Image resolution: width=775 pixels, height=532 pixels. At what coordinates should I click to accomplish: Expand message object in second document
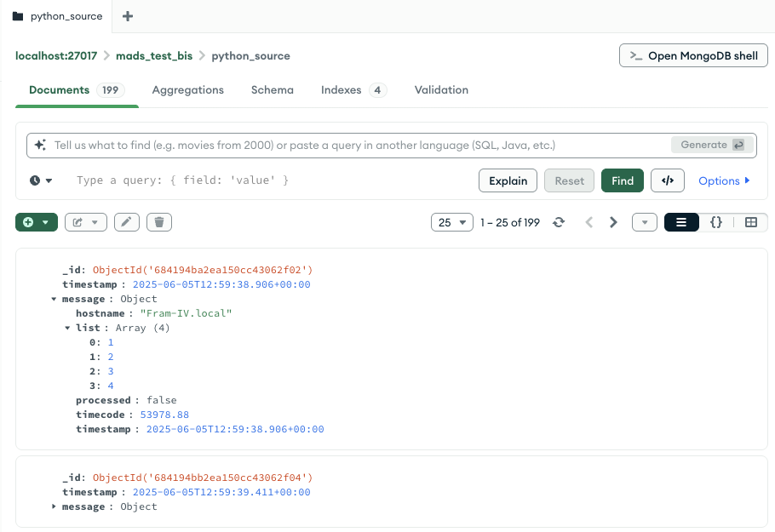click(55, 506)
